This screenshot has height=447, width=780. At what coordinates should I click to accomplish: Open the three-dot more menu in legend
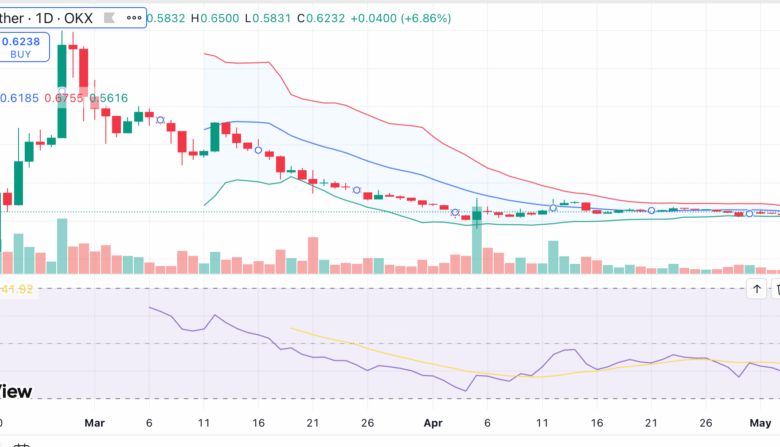pyautogui.click(x=134, y=19)
